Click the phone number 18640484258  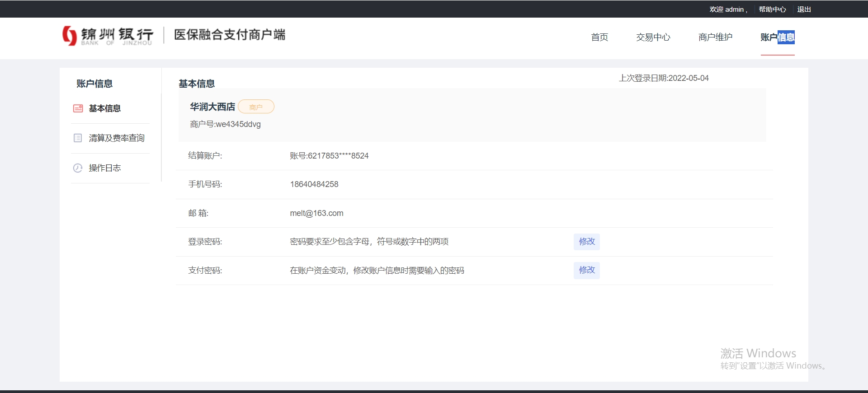click(314, 184)
